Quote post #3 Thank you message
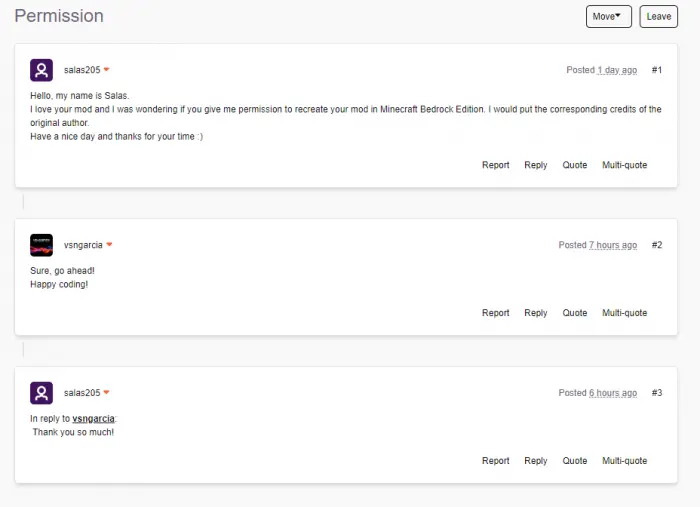This screenshot has height=507, width=700. [575, 461]
